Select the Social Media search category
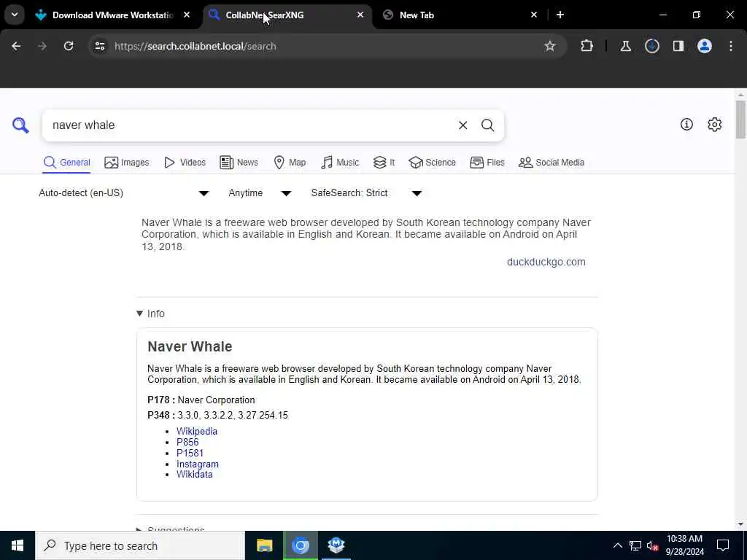Image resolution: width=747 pixels, height=560 pixels. [551, 163]
